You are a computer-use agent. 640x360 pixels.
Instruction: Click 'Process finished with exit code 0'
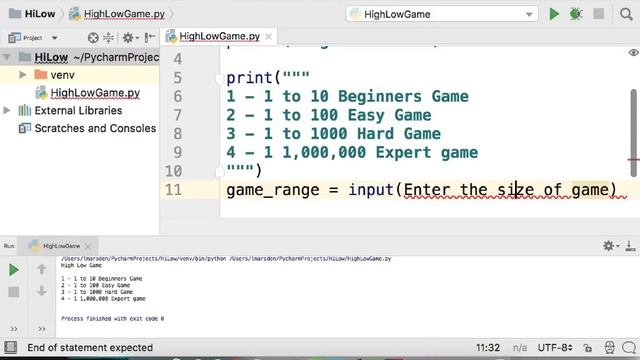[112, 318]
